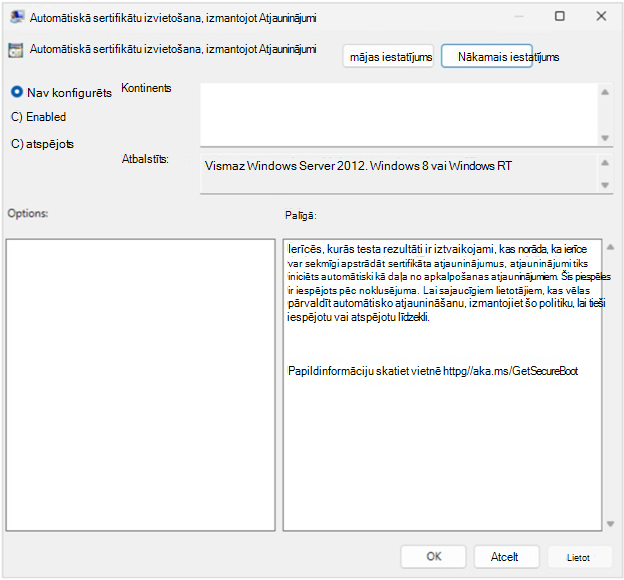Cancel using the Atcelt button
Image resolution: width=624 pixels, height=580 pixels.
507,556
